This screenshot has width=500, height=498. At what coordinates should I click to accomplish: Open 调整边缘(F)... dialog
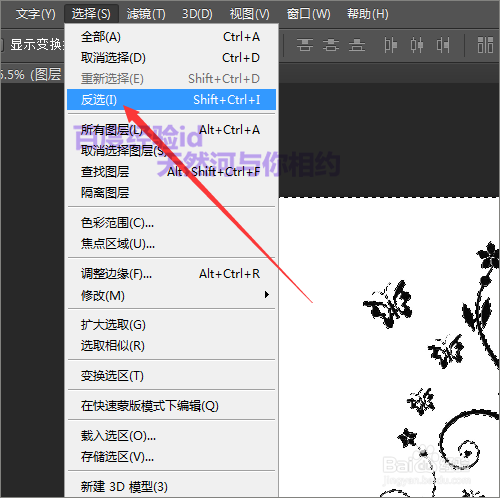pos(171,274)
